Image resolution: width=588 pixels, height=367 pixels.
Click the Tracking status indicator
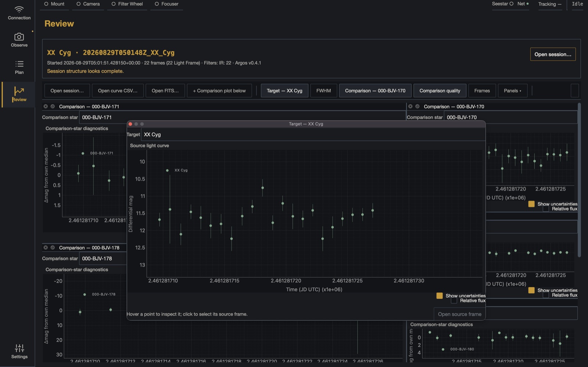(550, 4)
